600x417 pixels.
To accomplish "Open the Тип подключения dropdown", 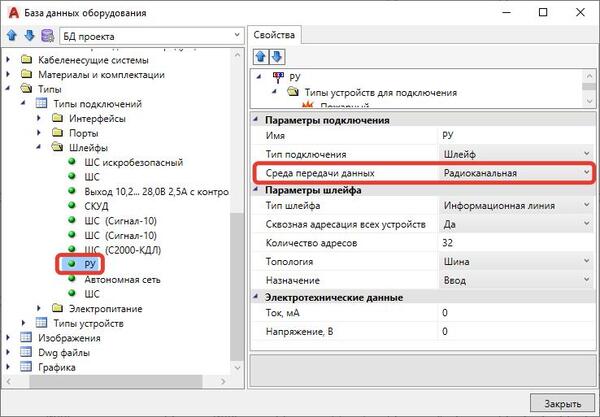I will click(x=585, y=154).
